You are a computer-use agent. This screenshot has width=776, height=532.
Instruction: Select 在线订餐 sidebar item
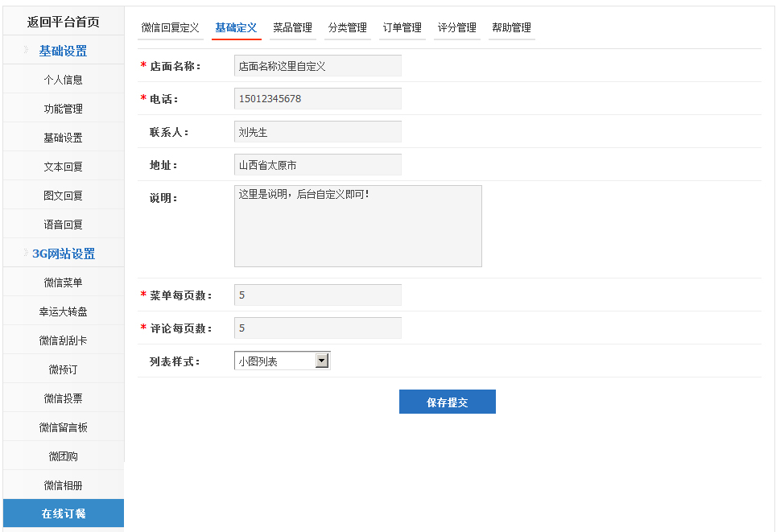coord(63,513)
